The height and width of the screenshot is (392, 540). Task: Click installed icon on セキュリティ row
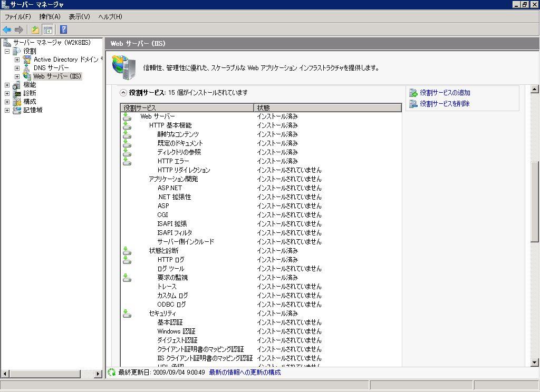pos(127,313)
